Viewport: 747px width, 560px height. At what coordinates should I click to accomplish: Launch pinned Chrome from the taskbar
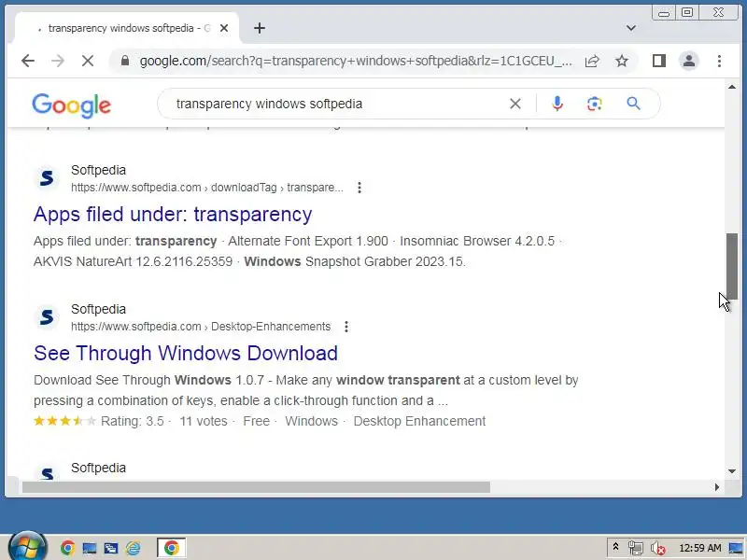tap(67, 548)
